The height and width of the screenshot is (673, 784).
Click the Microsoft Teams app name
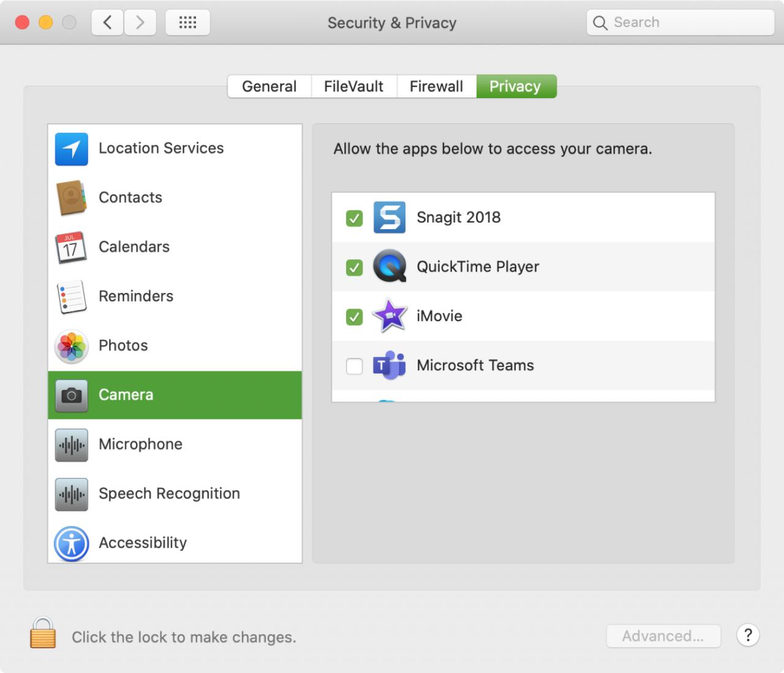click(x=475, y=365)
